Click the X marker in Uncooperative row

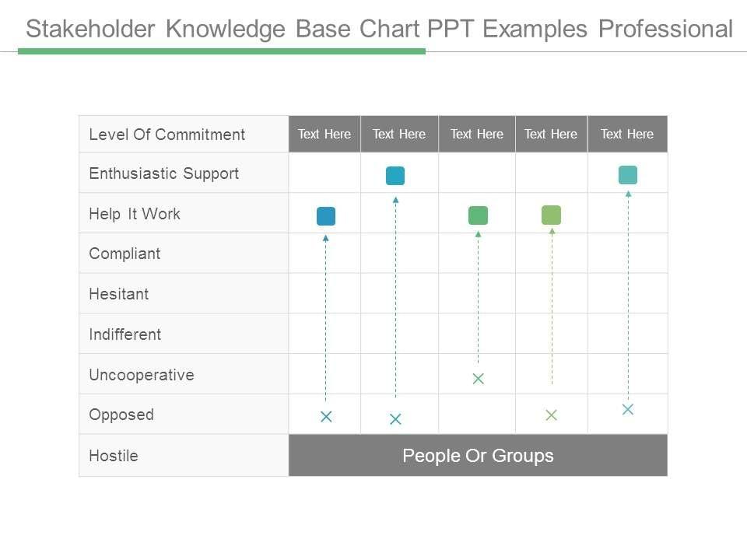point(479,379)
